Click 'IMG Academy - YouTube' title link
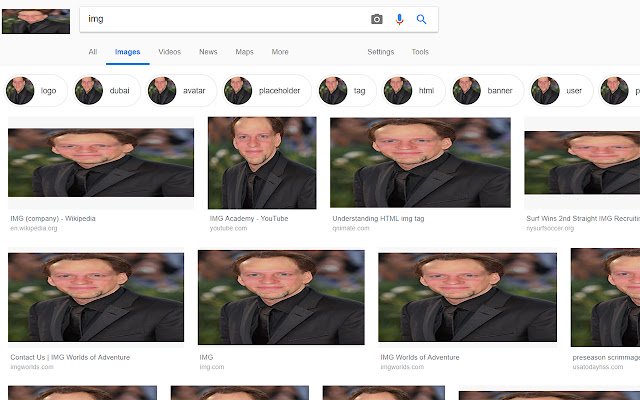640x400 pixels. click(x=249, y=218)
